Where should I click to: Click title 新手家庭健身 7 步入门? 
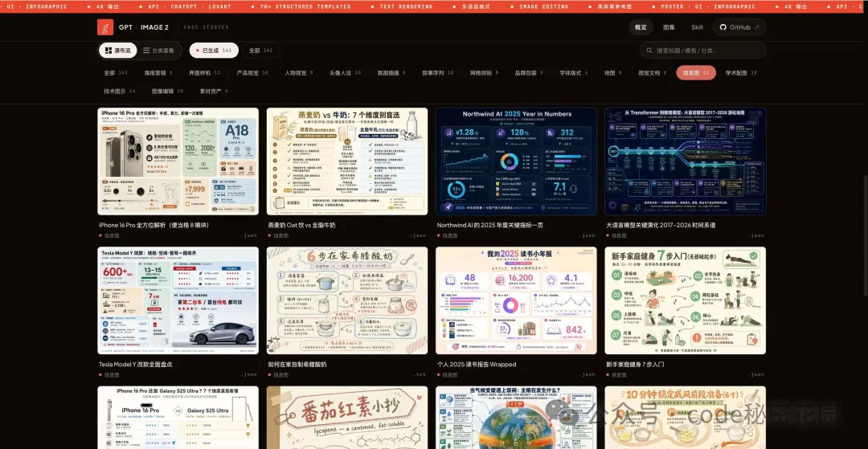[635, 365]
